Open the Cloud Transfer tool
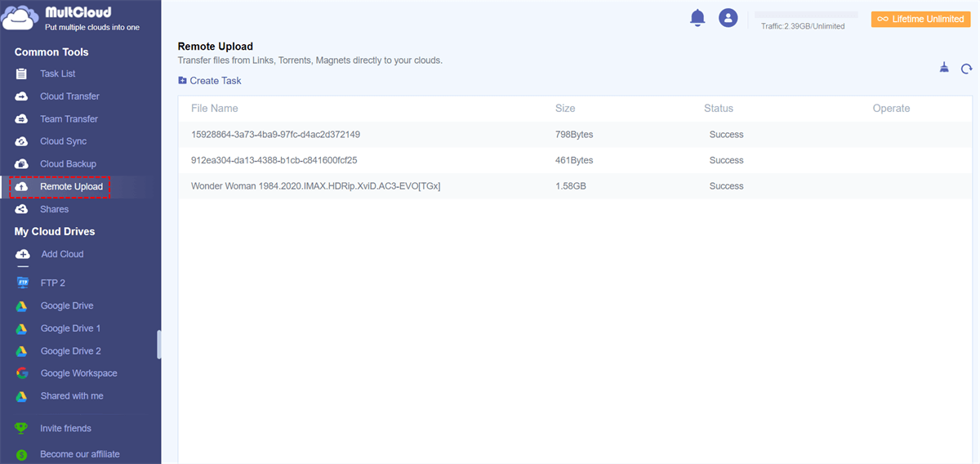This screenshot has height=464, width=980. click(69, 96)
